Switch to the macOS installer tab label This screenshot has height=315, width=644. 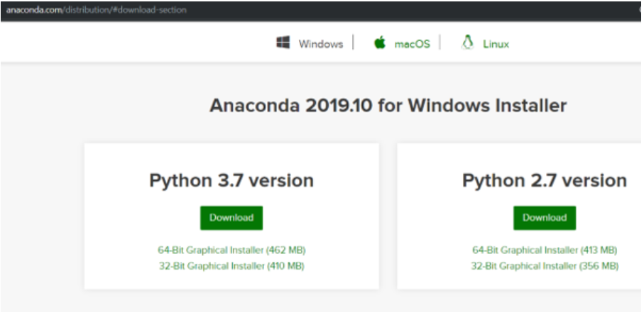412,44
